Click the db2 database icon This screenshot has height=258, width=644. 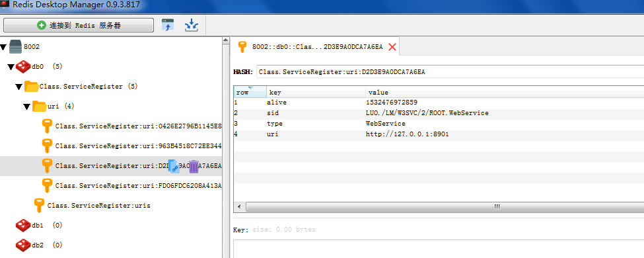tap(23, 245)
